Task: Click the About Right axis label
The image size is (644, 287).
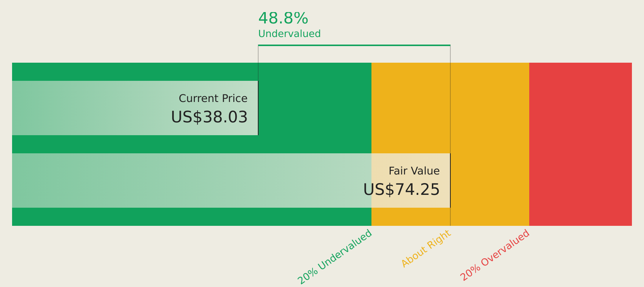Action: (x=426, y=248)
